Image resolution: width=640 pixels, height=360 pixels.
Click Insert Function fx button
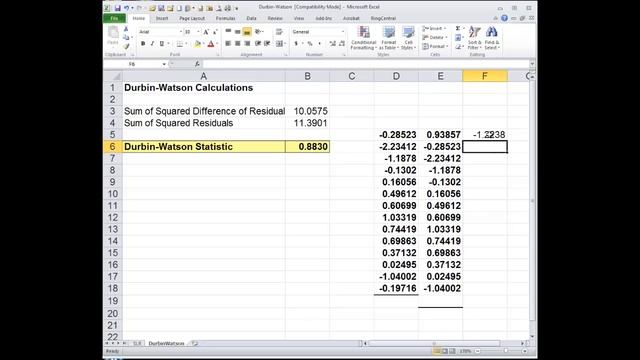[x=197, y=64]
